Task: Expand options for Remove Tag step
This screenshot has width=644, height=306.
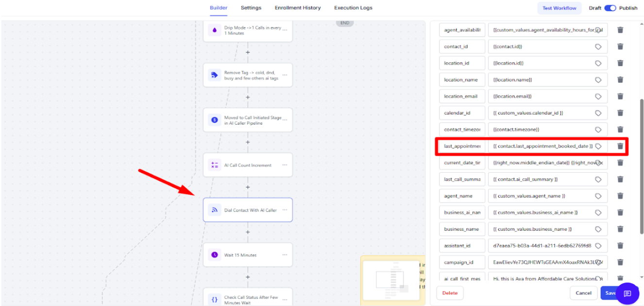Action: [x=285, y=75]
